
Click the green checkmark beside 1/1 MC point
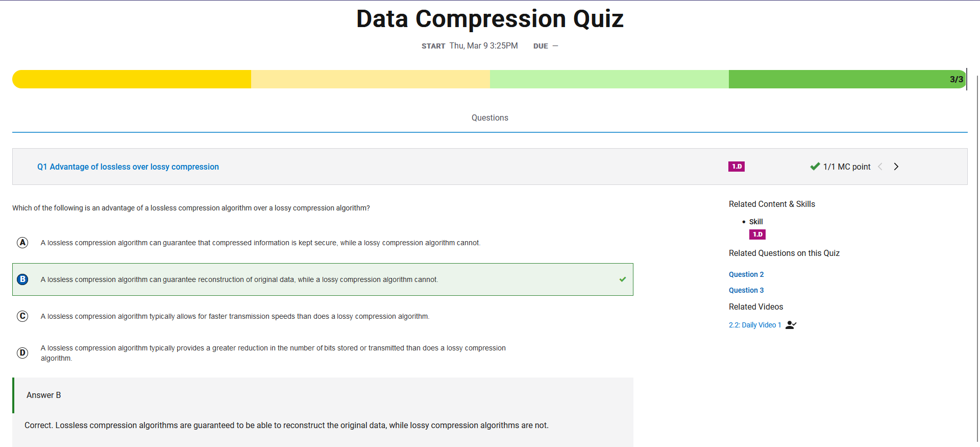(x=815, y=167)
